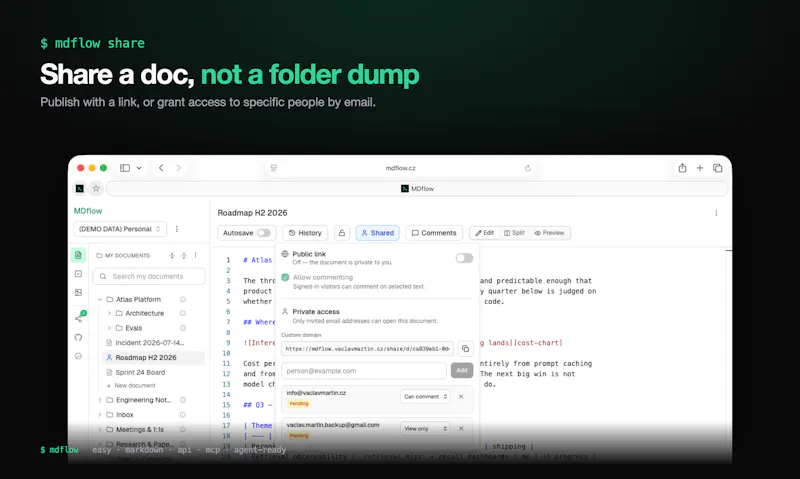The image size is (800, 479).
Task: Expand the Architecture folder
Action: (x=109, y=313)
